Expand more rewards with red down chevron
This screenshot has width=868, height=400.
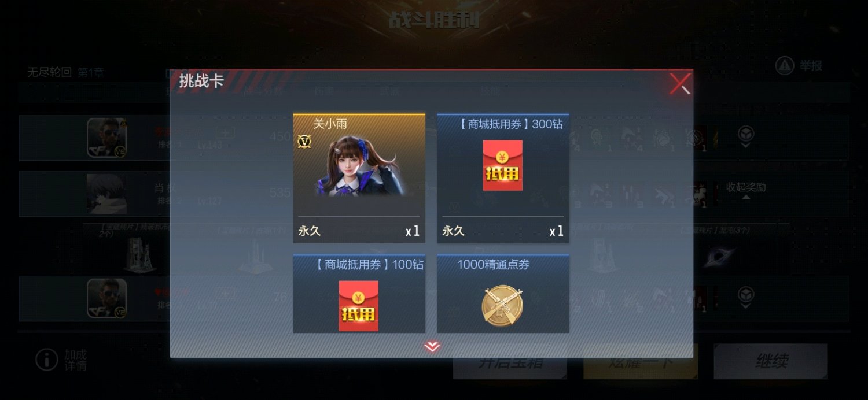pyautogui.click(x=432, y=347)
